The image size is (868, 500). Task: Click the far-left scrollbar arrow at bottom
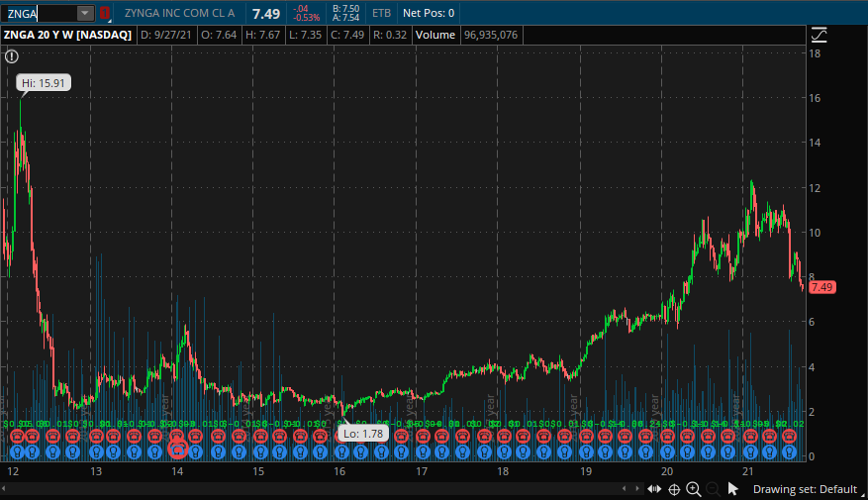pos(3,488)
